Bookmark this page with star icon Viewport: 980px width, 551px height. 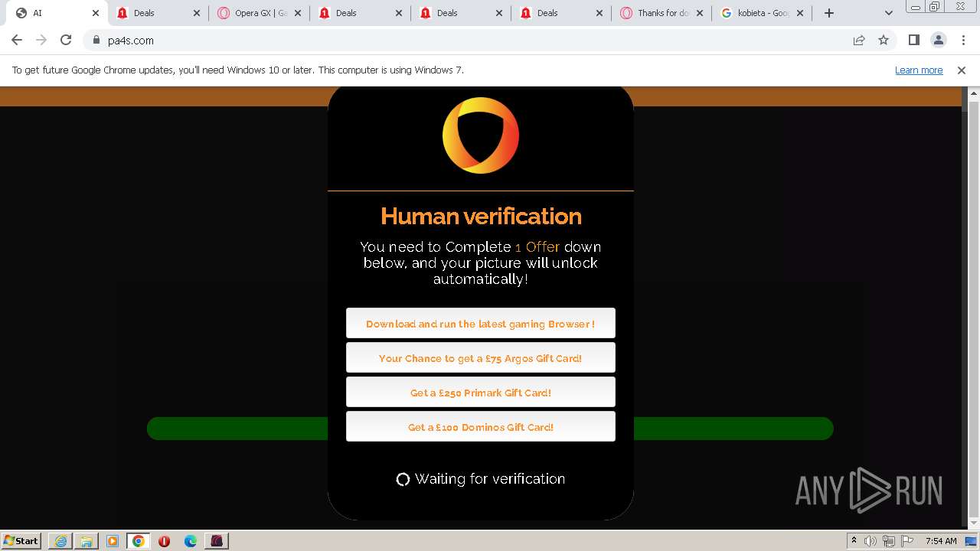(884, 40)
